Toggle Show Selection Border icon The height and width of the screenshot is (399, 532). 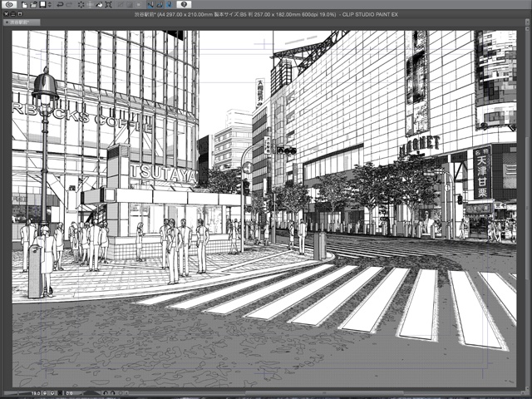coord(139,5)
